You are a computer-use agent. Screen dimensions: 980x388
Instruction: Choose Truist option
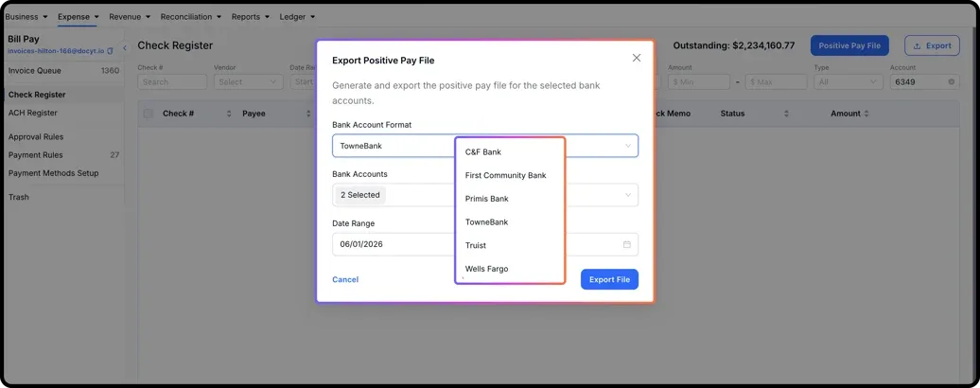pyautogui.click(x=510, y=245)
